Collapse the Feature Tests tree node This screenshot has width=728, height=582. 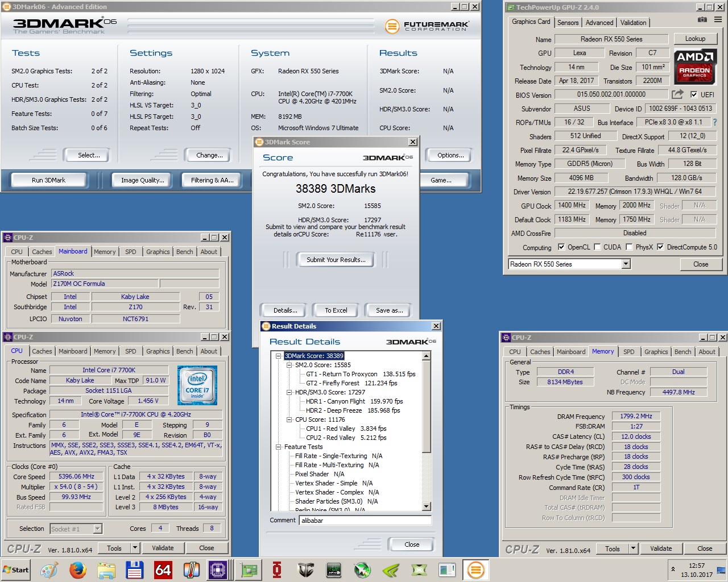[279, 447]
